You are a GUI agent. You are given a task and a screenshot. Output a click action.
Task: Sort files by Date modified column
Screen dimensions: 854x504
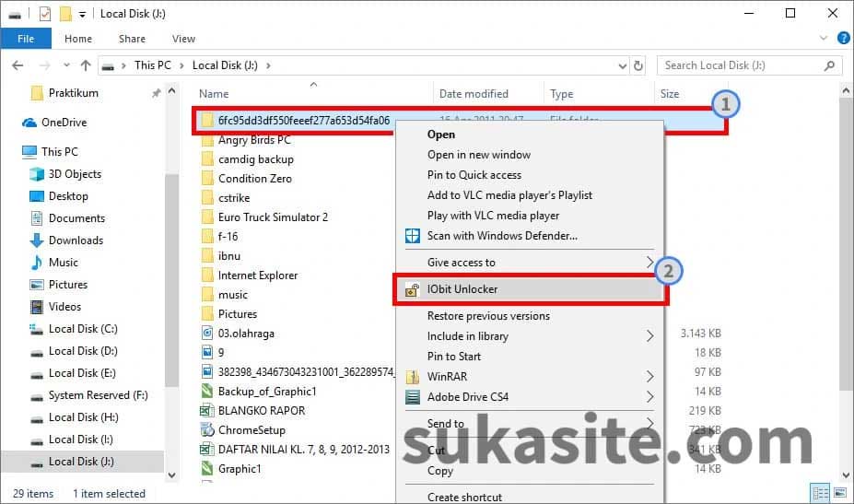point(474,94)
